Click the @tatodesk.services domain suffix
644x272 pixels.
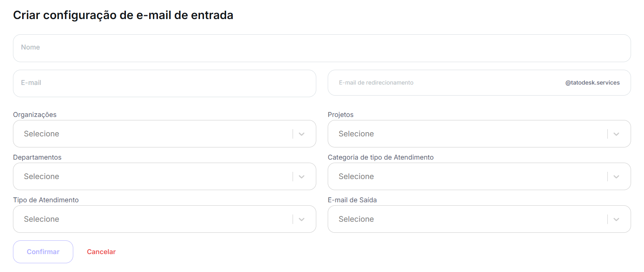(x=592, y=83)
